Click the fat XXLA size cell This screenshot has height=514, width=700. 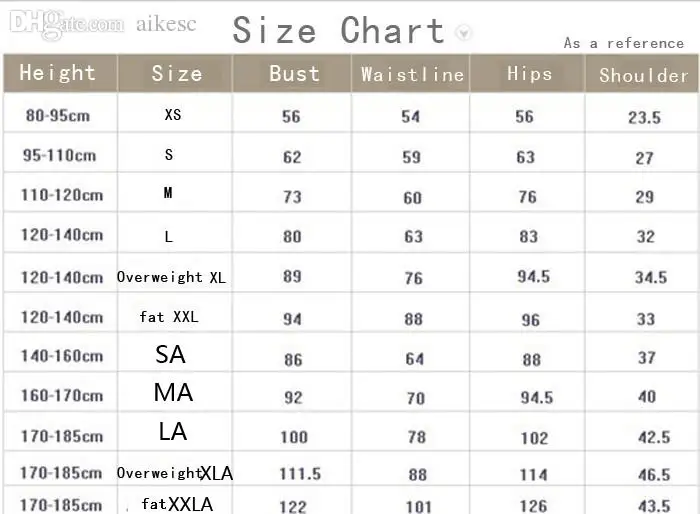tap(175, 501)
